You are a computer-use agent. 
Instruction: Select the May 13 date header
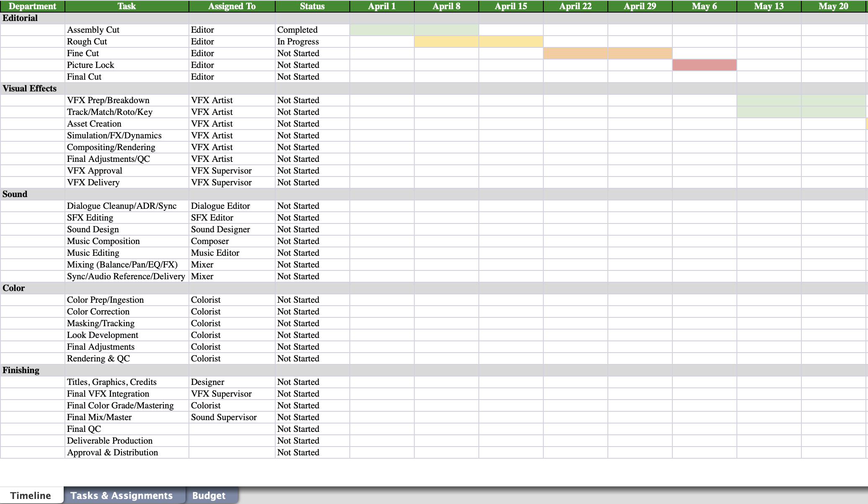769,6
